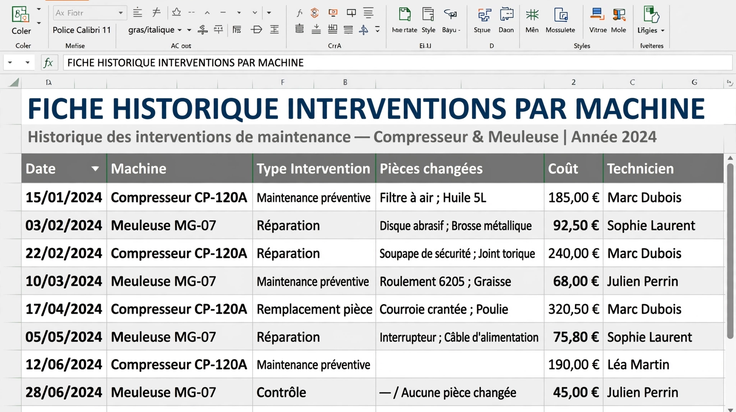Select cell Remplacement pièce
The height and width of the screenshot is (412, 736).
click(314, 309)
